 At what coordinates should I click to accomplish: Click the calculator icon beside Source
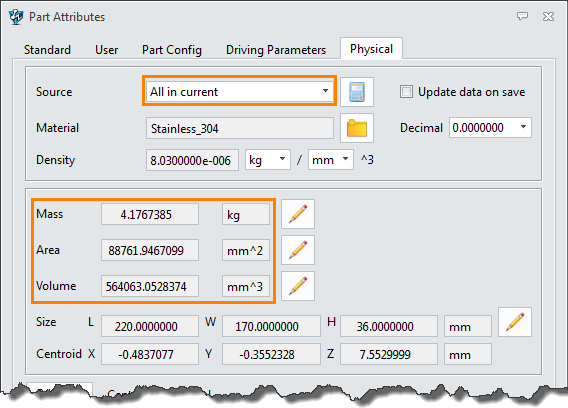tap(357, 92)
